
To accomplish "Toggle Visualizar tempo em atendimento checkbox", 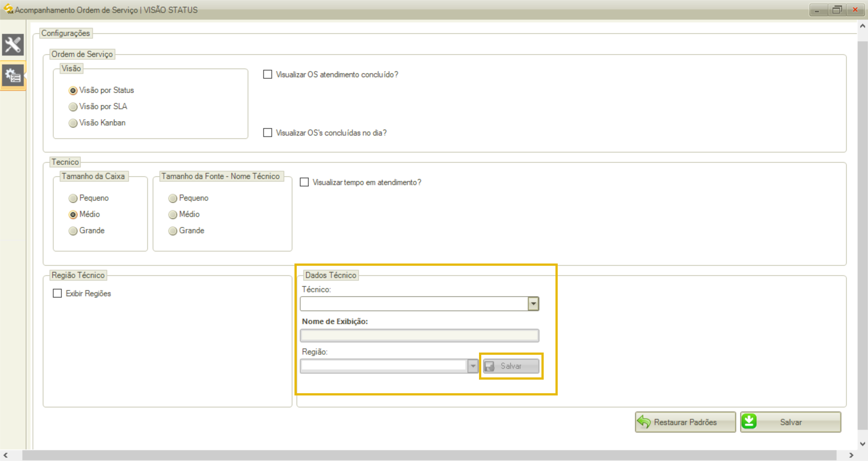I will pyautogui.click(x=304, y=182).
